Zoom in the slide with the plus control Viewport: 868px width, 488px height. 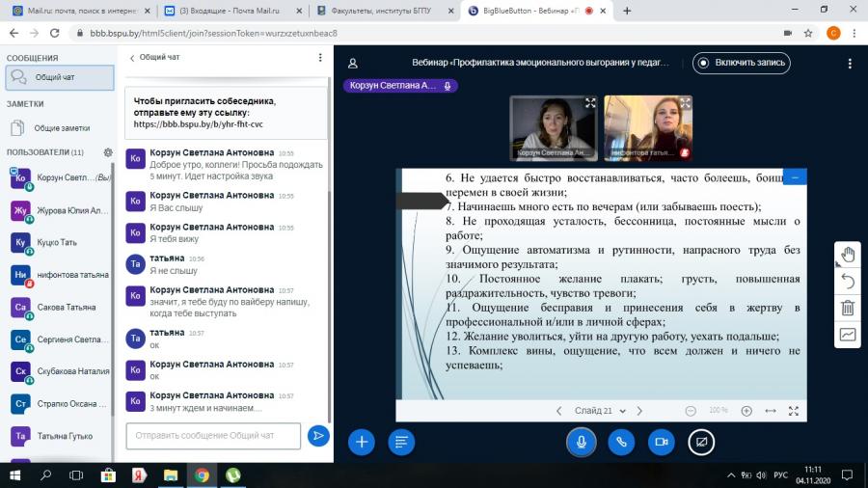746,411
